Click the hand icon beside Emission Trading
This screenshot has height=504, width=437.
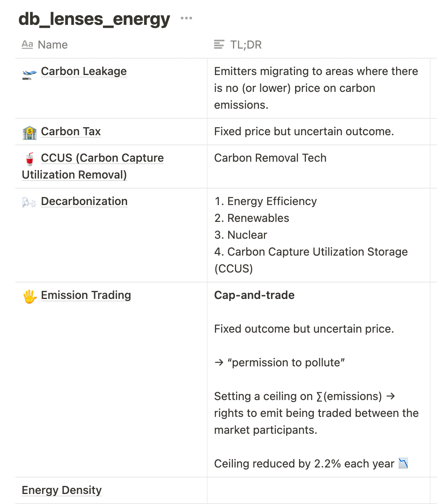29,297
